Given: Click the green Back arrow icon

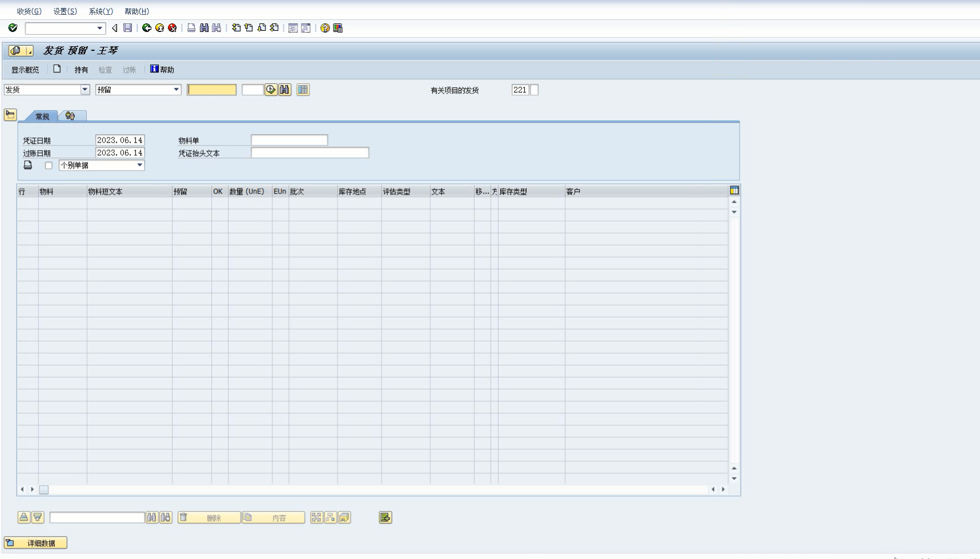Looking at the screenshot, I should (147, 28).
